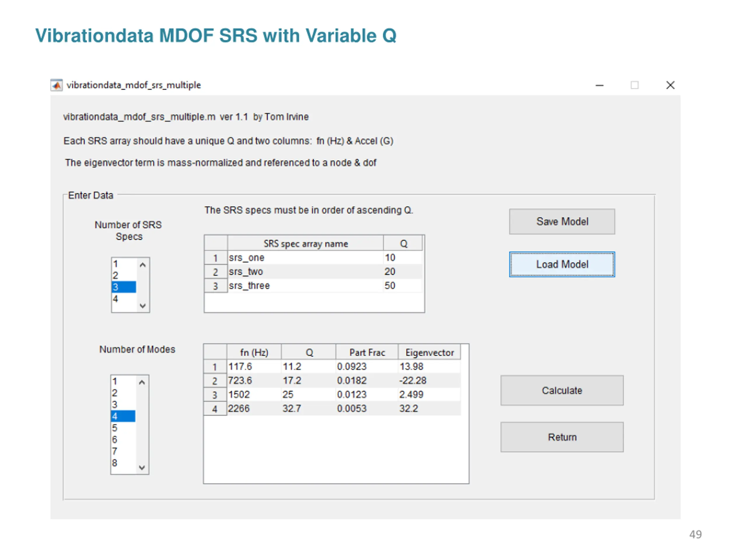747x560 pixels.
Task: Click fn cell 1502 in modes table
Action: pos(254,395)
